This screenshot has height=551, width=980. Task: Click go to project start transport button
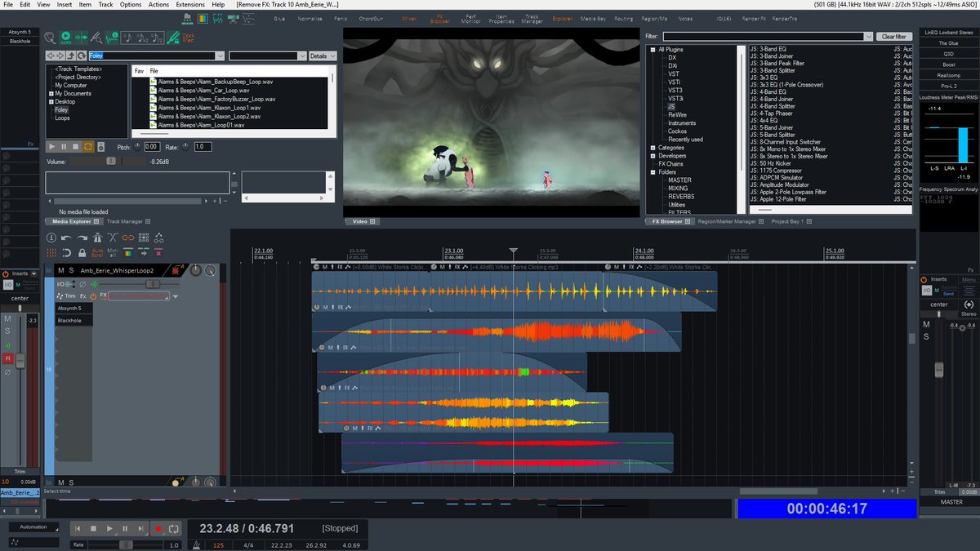[77, 528]
